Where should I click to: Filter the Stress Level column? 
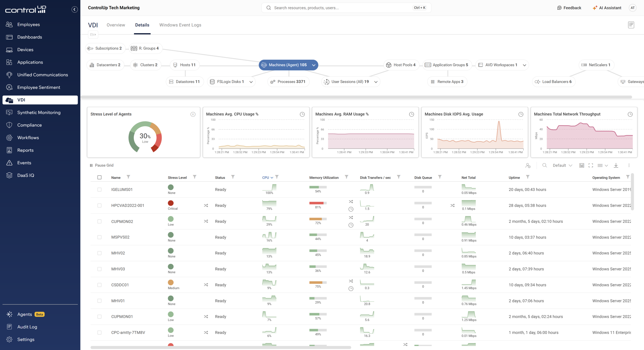[x=194, y=177]
